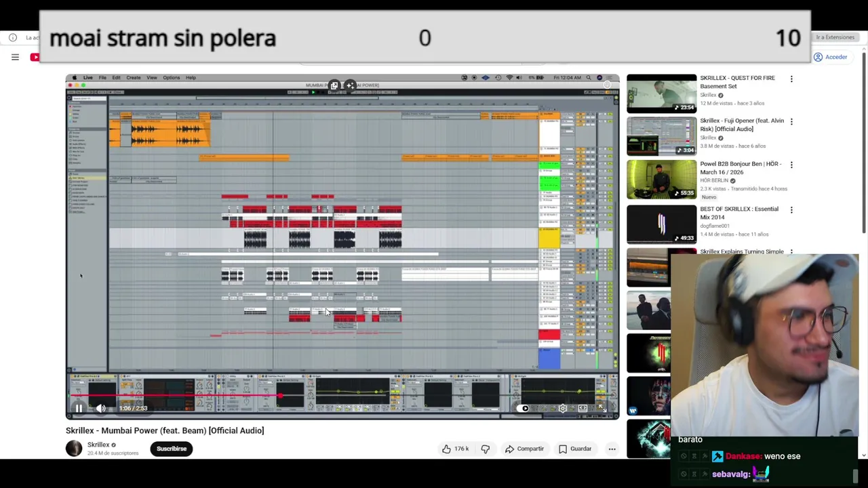
Task: Mute the video with the speaker icon
Action: (x=100, y=408)
